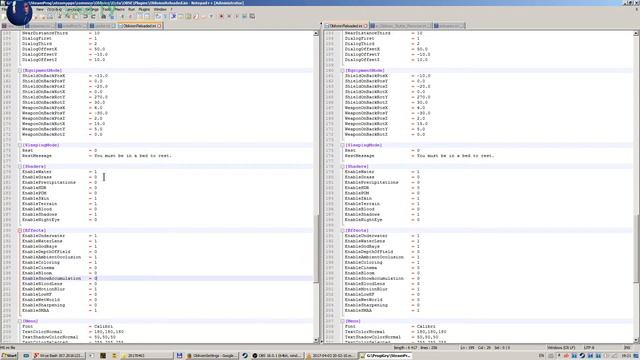Screen dimensions: 640x360
Task: Click the right pane vertical scrollbar thumb
Action: [636, 248]
